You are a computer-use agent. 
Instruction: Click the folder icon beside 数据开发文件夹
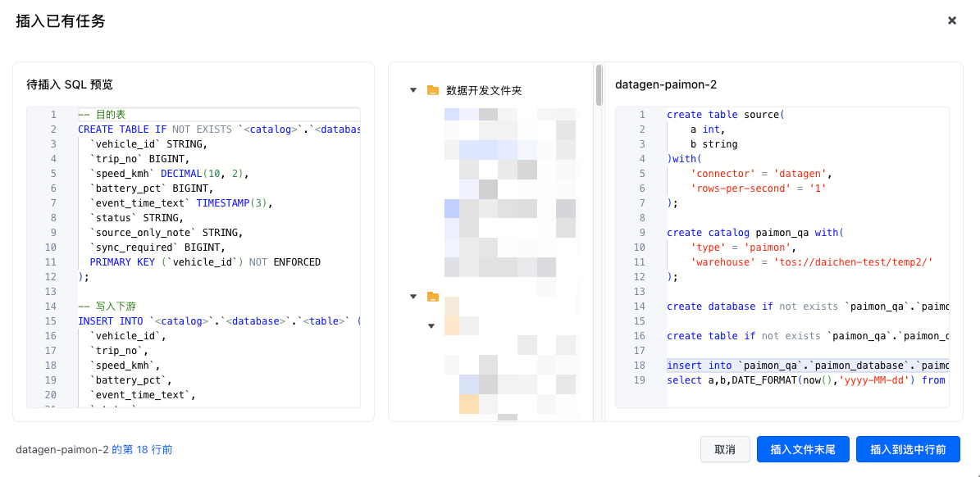pos(432,90)
